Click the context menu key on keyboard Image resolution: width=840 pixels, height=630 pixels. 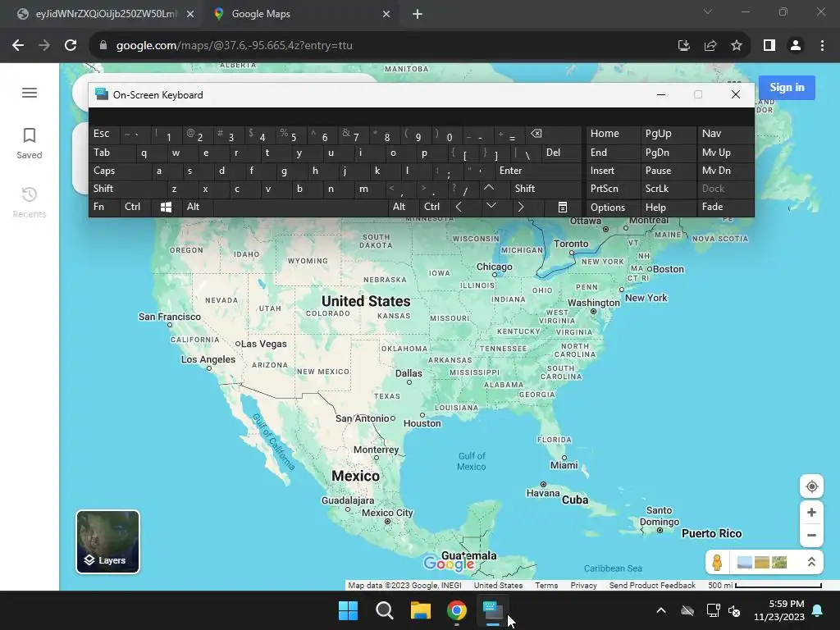[x=563, y=208]
